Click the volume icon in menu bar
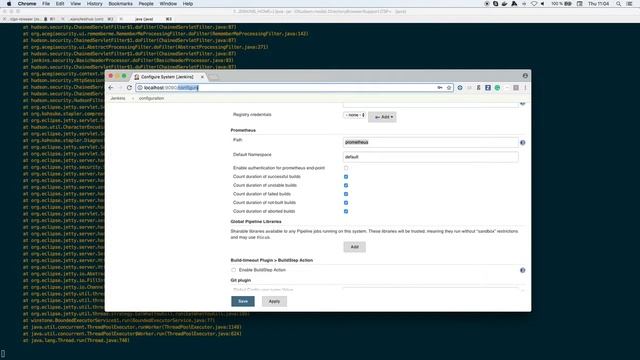 point(543,4)
